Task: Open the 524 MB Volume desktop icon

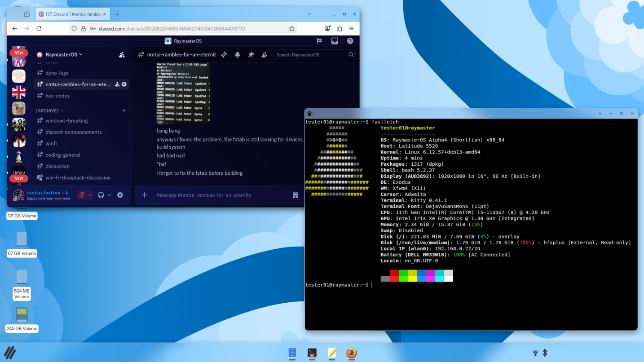Action: pos(22,284)
